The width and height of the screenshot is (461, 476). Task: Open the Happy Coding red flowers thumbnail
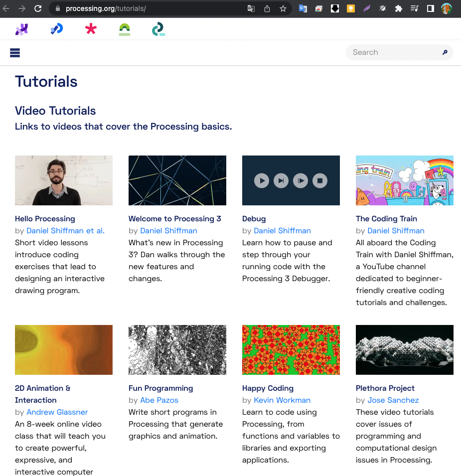click(x=291, y=350)
